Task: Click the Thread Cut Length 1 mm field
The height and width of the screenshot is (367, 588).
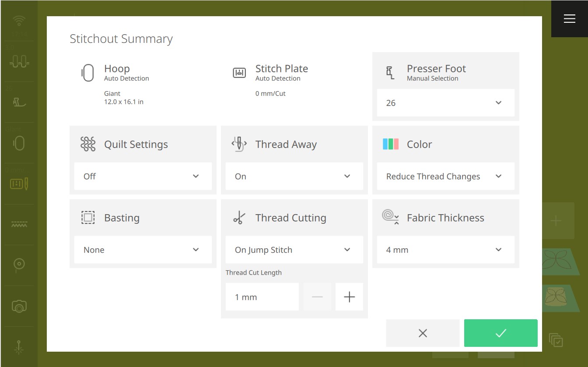Action: [x=262, y=297]
